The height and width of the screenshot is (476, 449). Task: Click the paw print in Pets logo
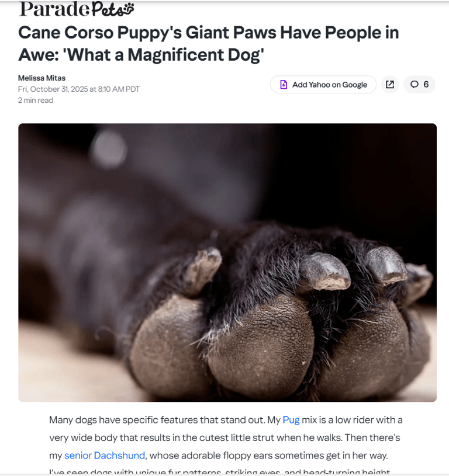click(x=129, y=9)
